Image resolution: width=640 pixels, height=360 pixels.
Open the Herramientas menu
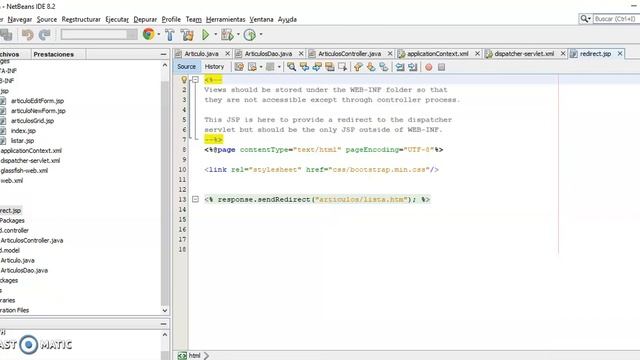click(x=226, y=19)
